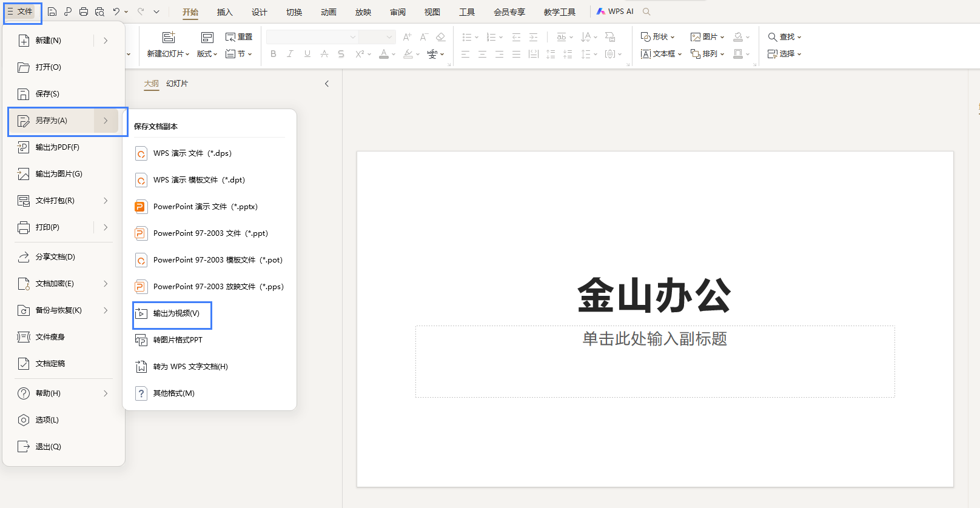Toggle the text shadow S button
This screenshot has height=508, width=980.
(341, 54)
